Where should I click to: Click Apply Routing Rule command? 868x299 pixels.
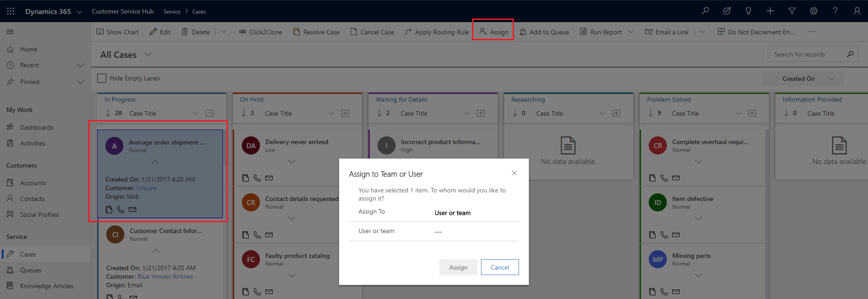tap(437, 32)
